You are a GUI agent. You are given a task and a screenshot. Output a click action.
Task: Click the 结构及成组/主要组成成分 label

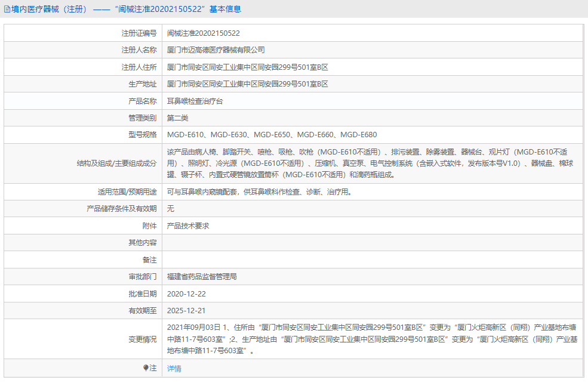tap(116, 163)
